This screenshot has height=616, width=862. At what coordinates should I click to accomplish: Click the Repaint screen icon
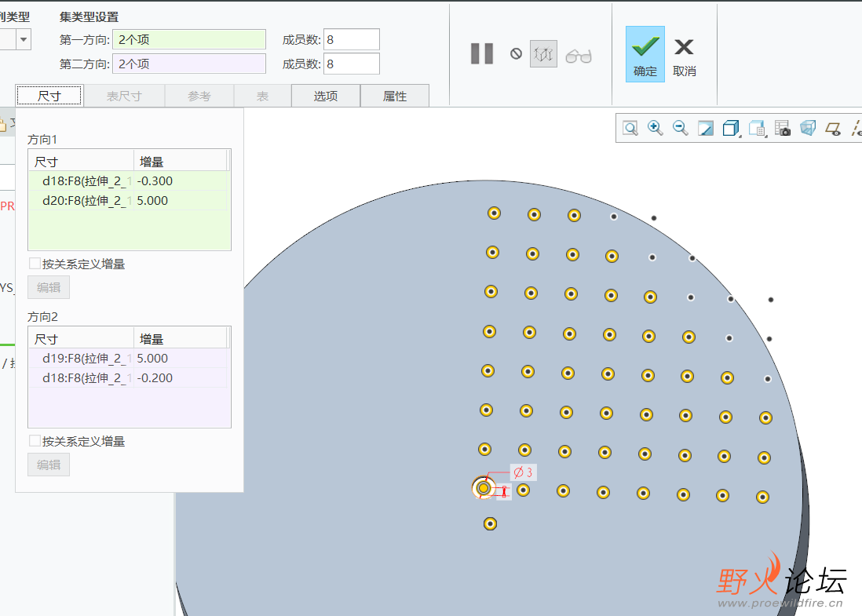pyautogui.click(x=705, y=129)
